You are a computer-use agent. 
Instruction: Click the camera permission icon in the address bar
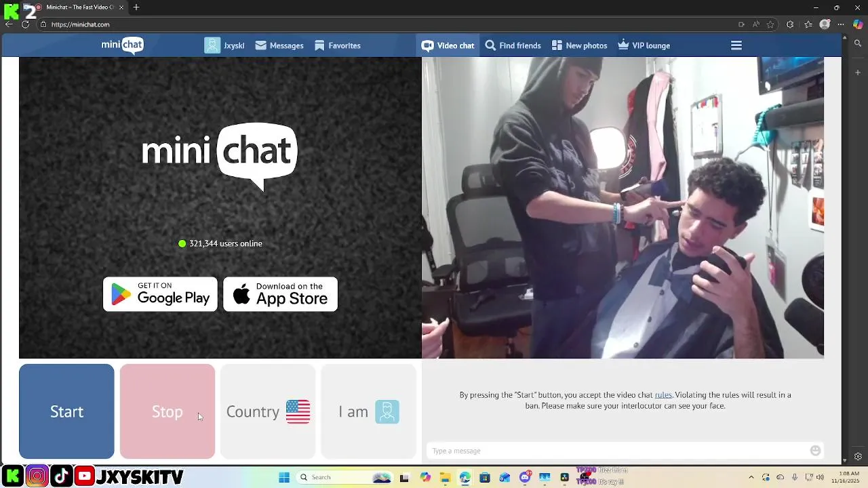741,24
